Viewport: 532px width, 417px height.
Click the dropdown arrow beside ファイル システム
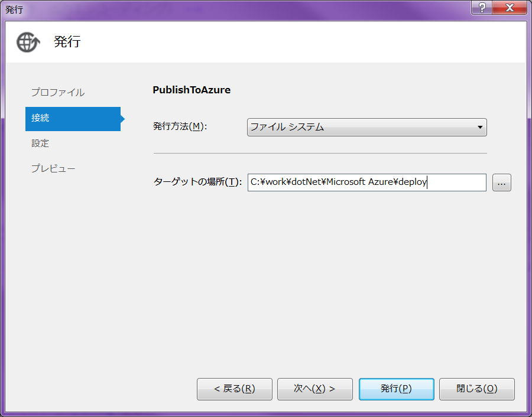pos(480,127)
